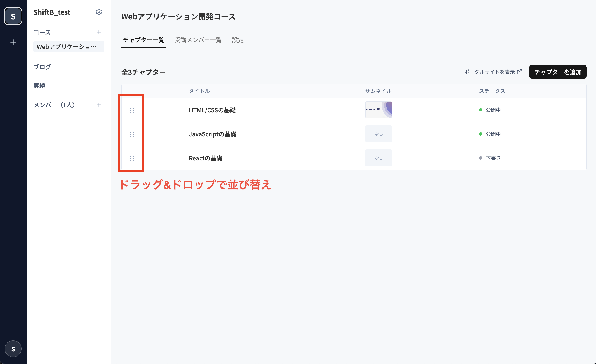
Task: Open ブログ in the sidebar
Action: (x=42, y=67)
